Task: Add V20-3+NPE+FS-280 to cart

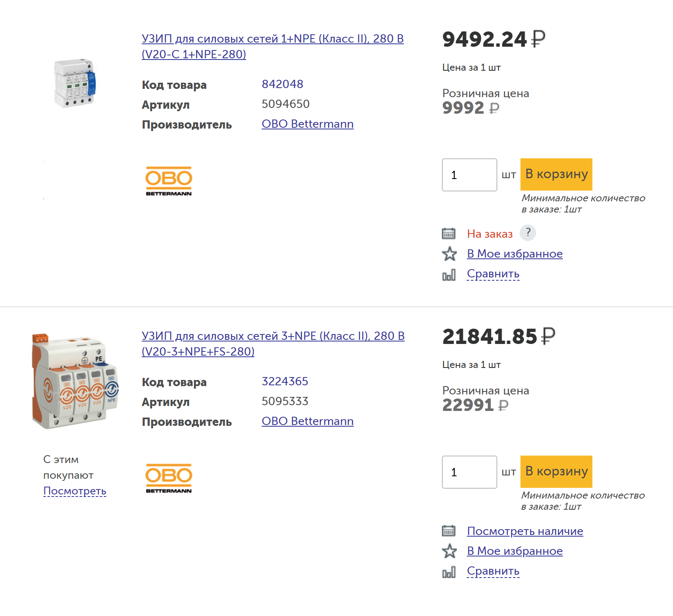Action: pyautogui.click(x=556, y=472)
